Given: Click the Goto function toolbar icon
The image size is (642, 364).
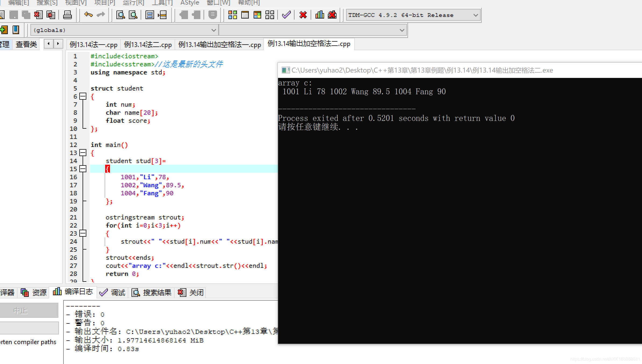Looking at the screenshot, I should (150, 15).
